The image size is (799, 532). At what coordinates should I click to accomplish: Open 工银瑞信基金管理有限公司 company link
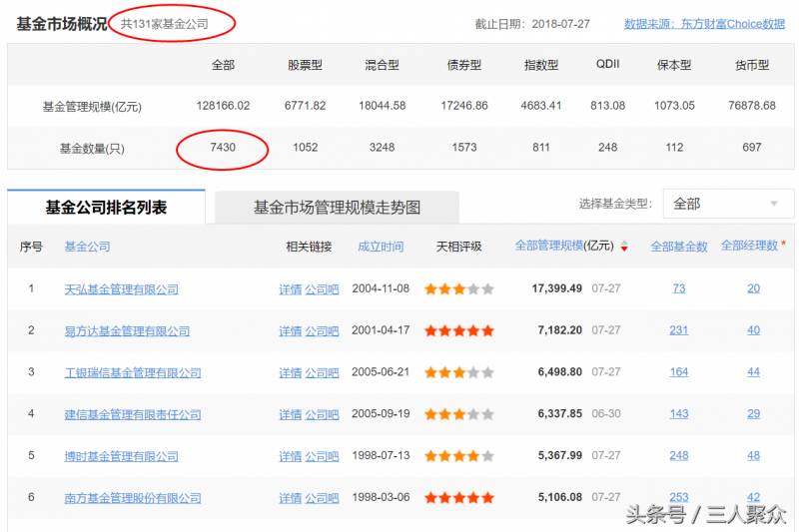click(133, 372)
